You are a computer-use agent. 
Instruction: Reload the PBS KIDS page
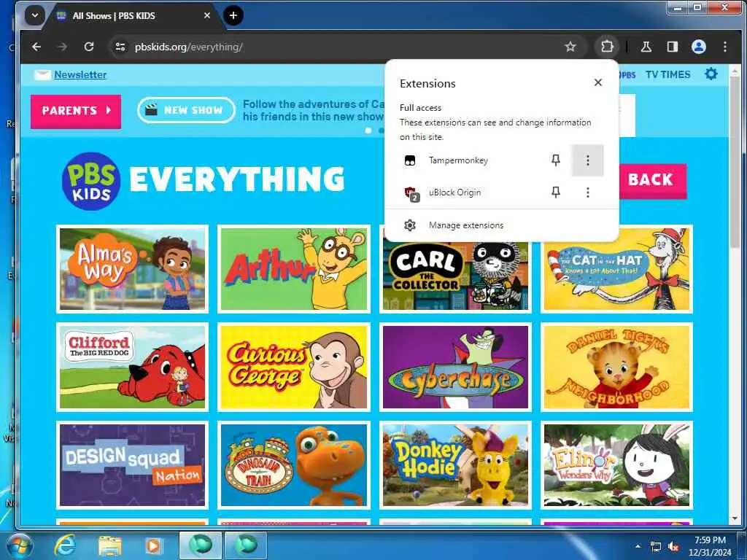pyautogui.click(x=88, y=47)
